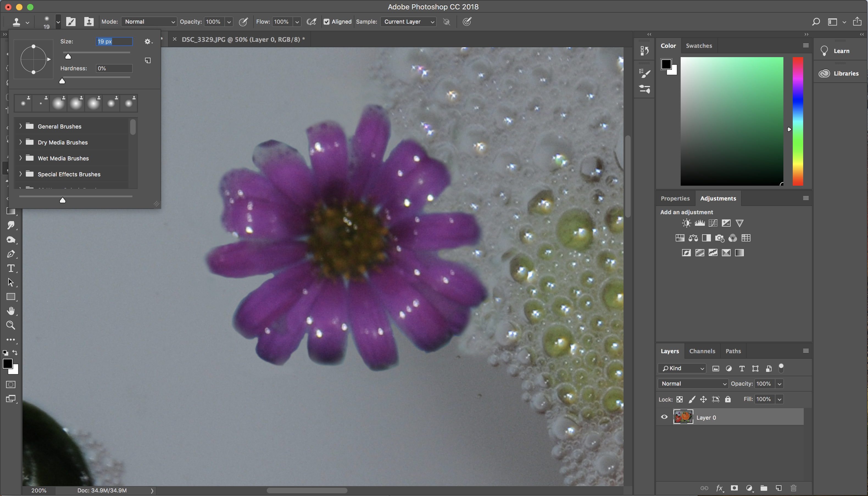Viewport: 868px width, 496px height.
Task: Select the Zoom tool in toolbar
Action: coord(11,325)
